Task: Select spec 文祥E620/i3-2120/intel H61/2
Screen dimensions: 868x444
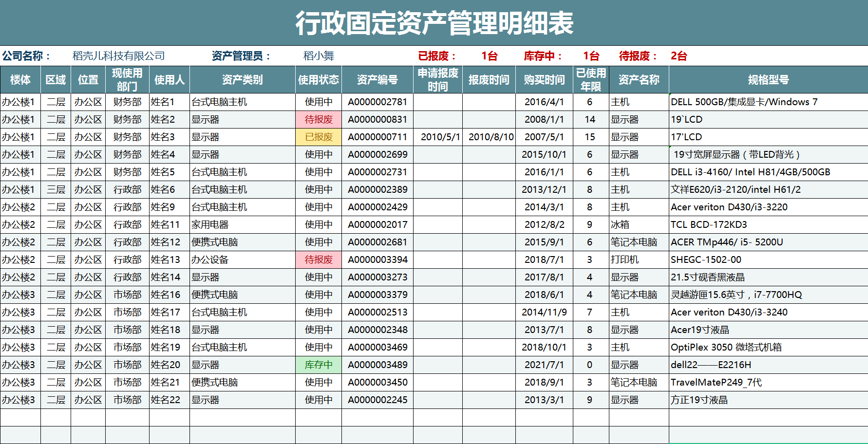Action: pos(736,189)
